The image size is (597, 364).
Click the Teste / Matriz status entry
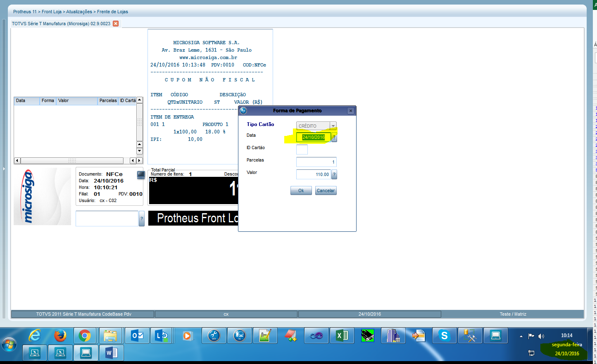[x=513, y=314]
